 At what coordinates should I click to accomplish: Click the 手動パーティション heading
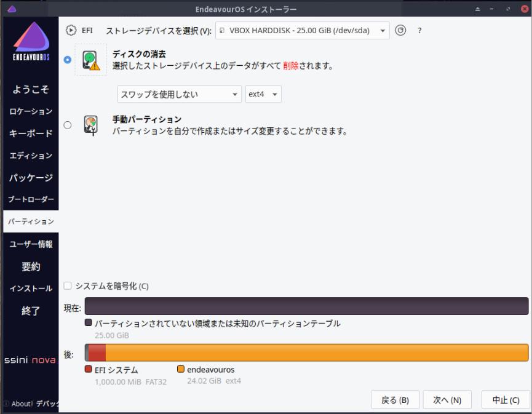click(x=147, y=119)
